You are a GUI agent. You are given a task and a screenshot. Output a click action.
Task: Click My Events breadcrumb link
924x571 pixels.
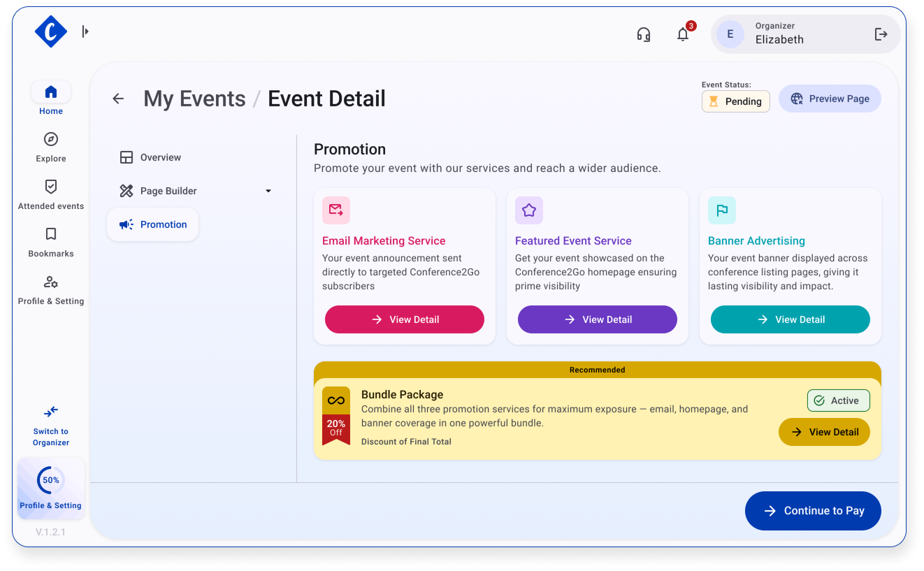pos(194,99)
